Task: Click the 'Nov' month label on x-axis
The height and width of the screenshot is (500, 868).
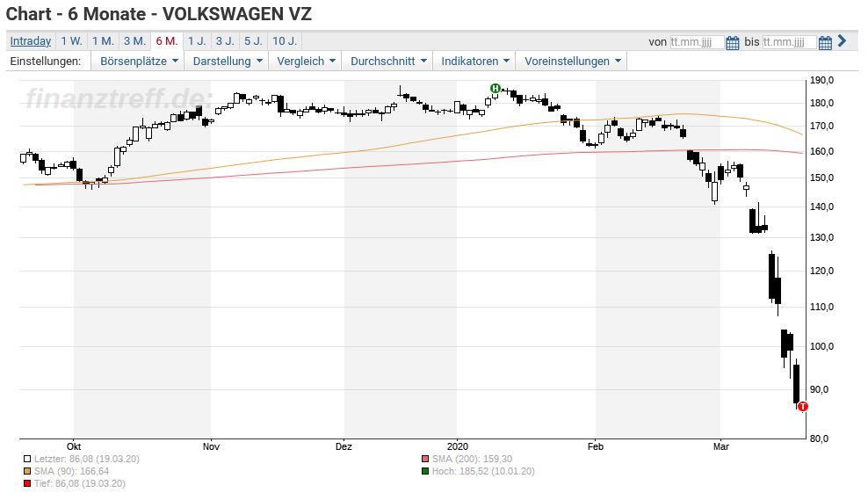Action: (x=211, y=446)
